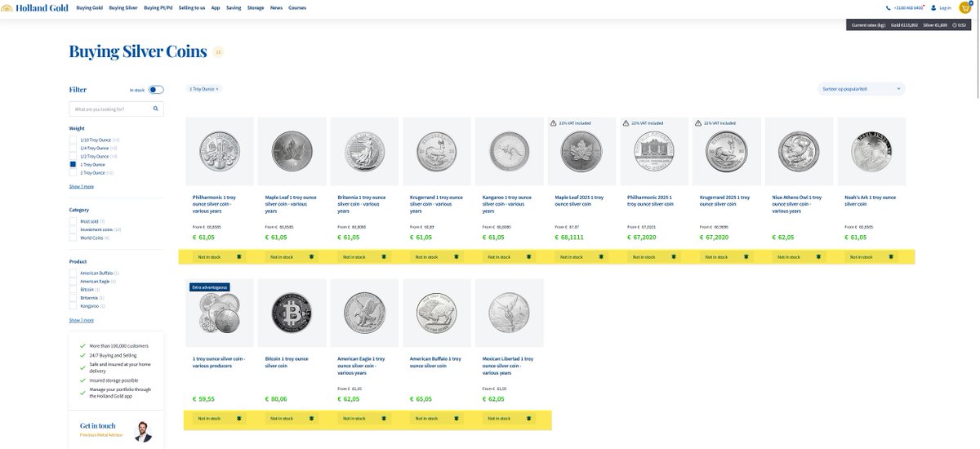Image resolution: width=980 pixels, height=449 pixels.
Task: Open Noah's Ark 1 troy ounce coin title
Action: 871,201
